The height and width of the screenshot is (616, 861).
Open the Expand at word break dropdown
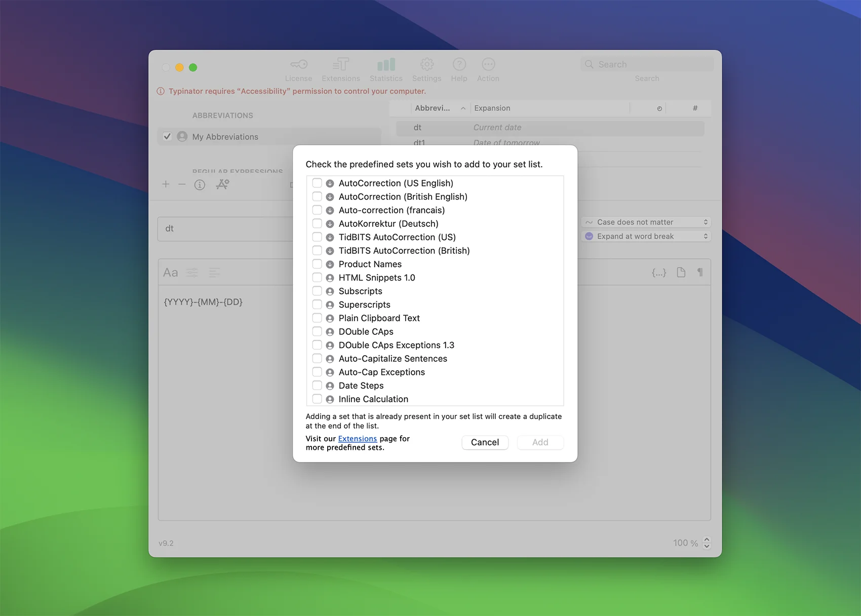pyautogui.click(x=646, y=237)
